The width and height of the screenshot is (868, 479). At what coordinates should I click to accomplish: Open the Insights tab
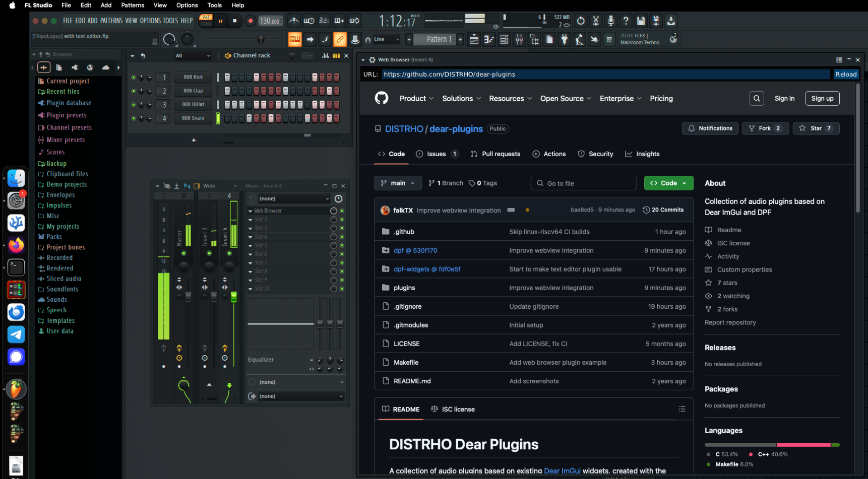(642, 154)
